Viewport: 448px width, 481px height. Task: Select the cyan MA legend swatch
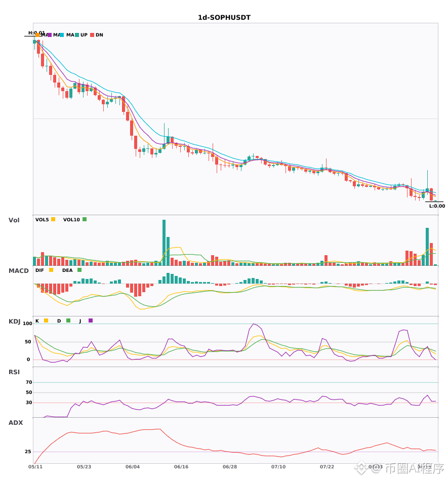click(x=62, y=35)
